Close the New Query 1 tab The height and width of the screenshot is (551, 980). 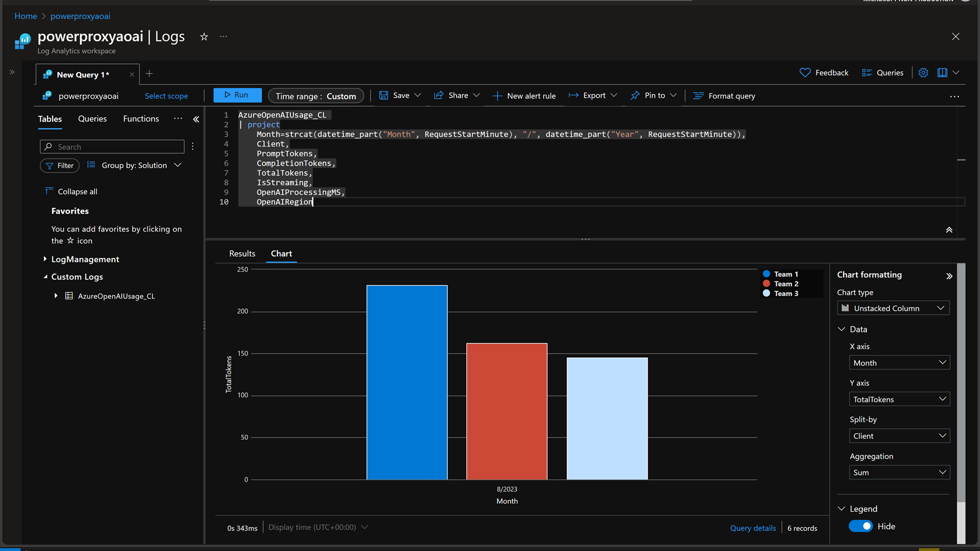coord(131,75)
